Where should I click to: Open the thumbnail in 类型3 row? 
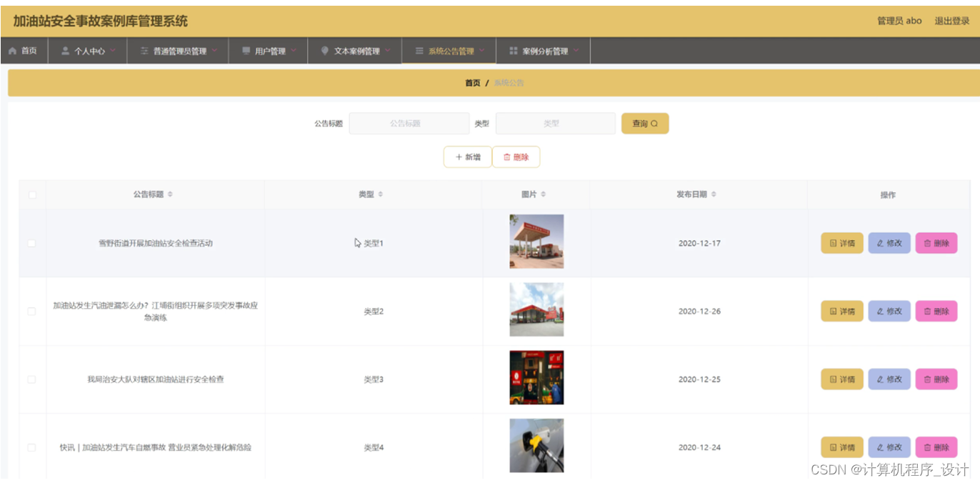coord(536,377)
